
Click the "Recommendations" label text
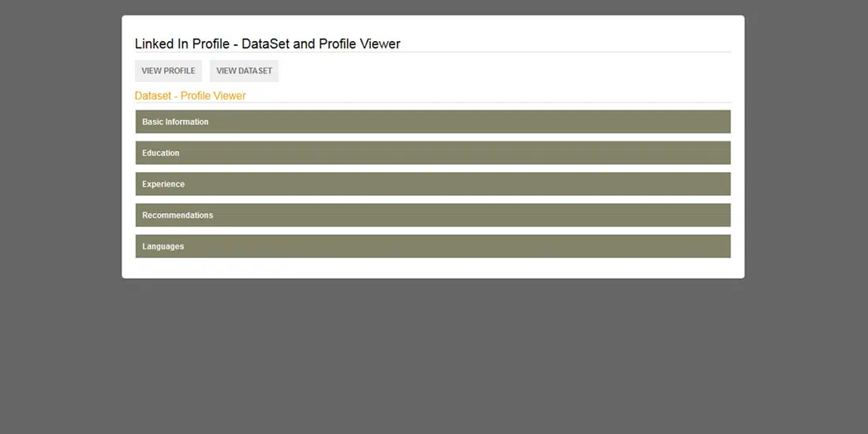(x=178, y=215)
